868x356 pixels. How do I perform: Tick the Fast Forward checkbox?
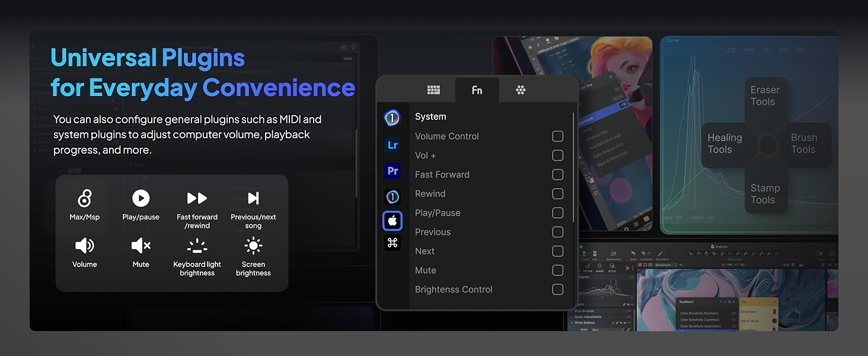(x=557, y=174)
